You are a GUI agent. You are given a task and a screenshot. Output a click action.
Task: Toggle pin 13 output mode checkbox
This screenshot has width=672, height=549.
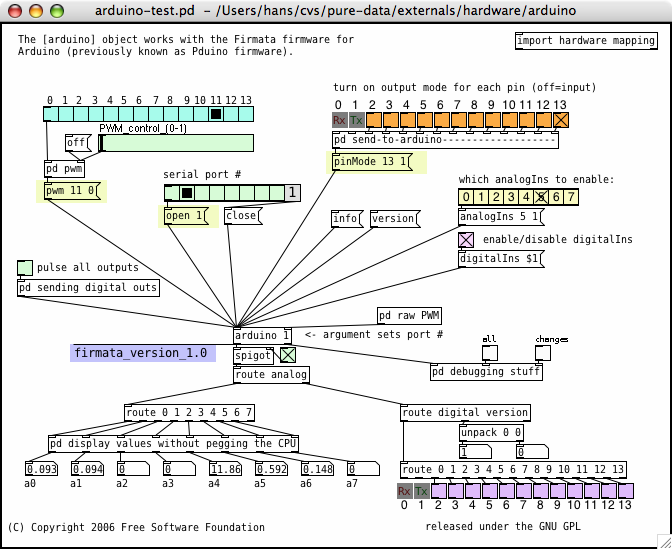tap(561, 120)
